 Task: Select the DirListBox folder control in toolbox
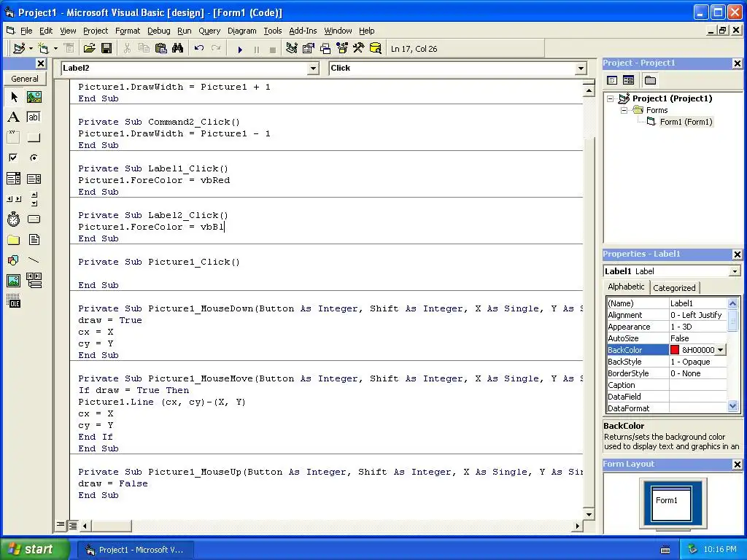[14, 239]
